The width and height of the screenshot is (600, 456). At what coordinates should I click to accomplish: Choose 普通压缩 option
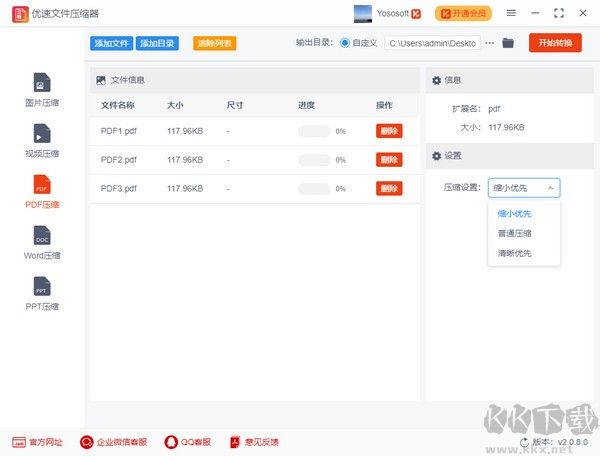pyautogui.click(x=515, y=233)
